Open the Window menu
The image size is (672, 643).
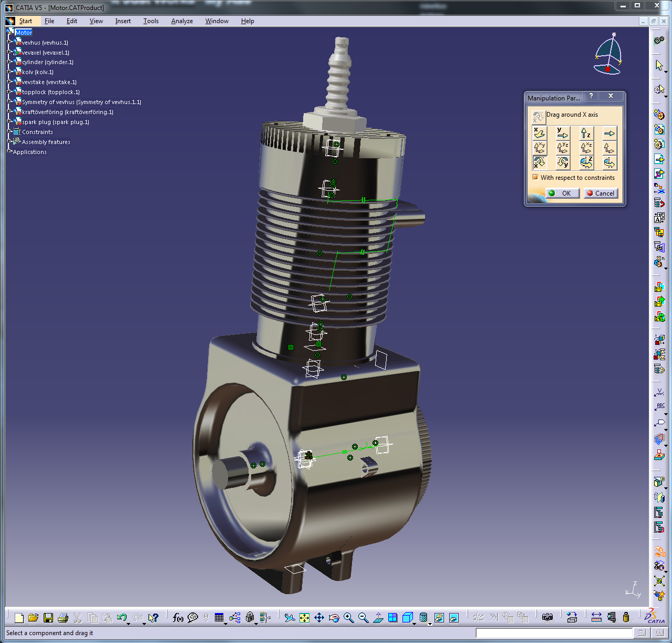point(216,21)
